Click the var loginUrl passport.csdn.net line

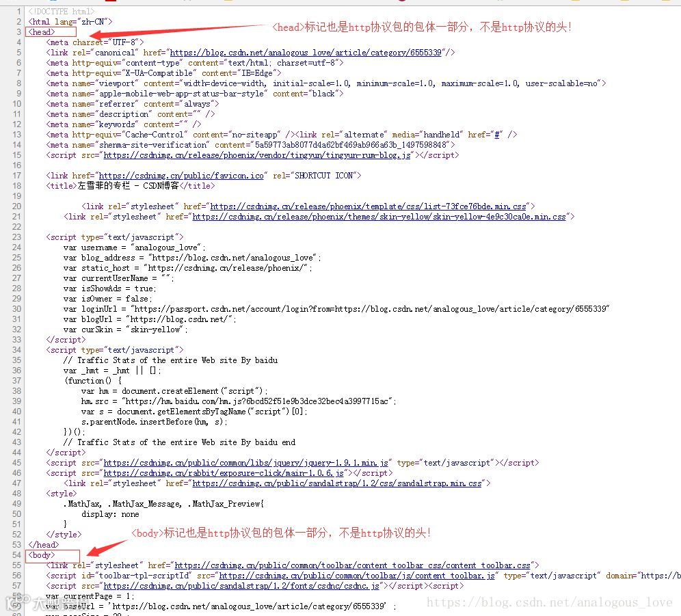point(336,309)
